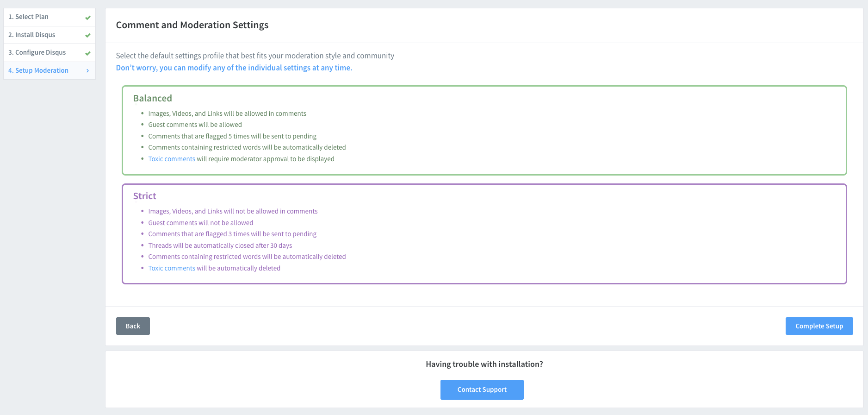Choose the Strict moderation profile

[484, 233]
